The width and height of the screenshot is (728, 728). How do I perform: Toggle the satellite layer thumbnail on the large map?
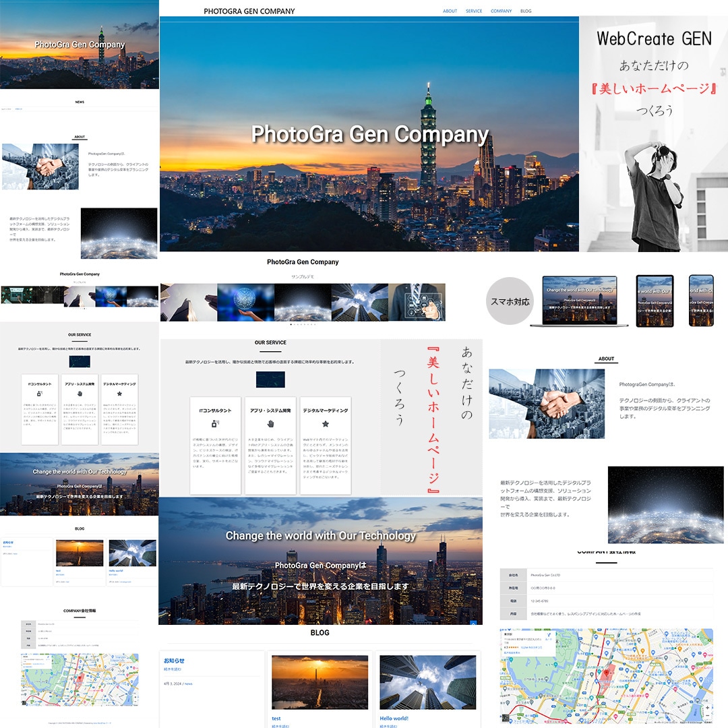[506, 718]
